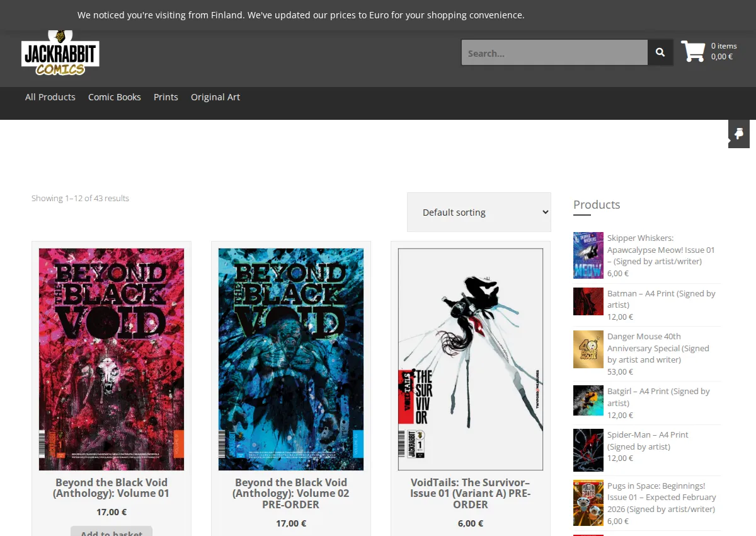
Task: Click the 12,00 € Spider-Man print price
Action: pyautogui.click(x=620, y=458)
